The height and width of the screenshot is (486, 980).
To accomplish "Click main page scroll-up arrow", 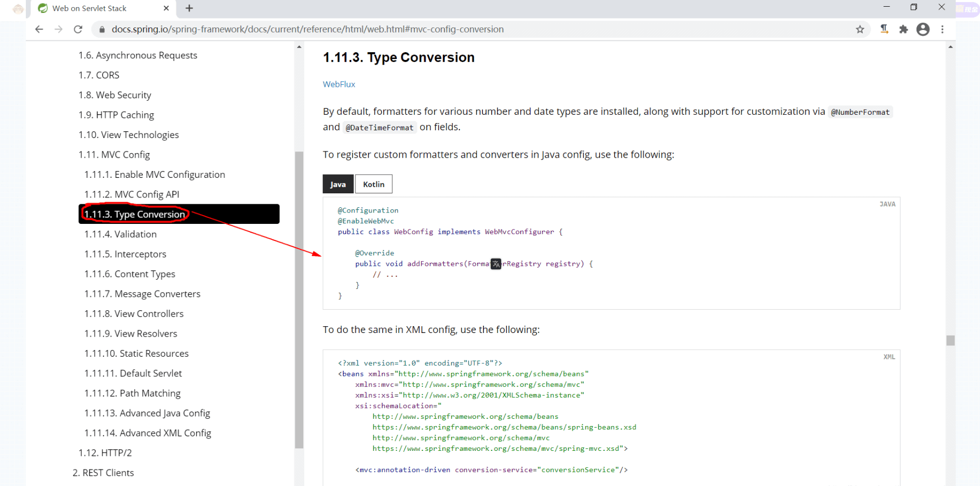I will coord(951,47).
